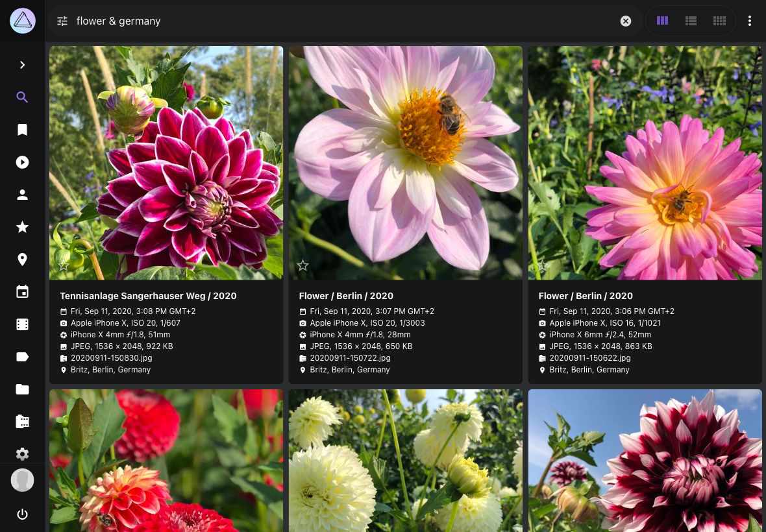Click the power icon to log out

click(x=22, y=514)
